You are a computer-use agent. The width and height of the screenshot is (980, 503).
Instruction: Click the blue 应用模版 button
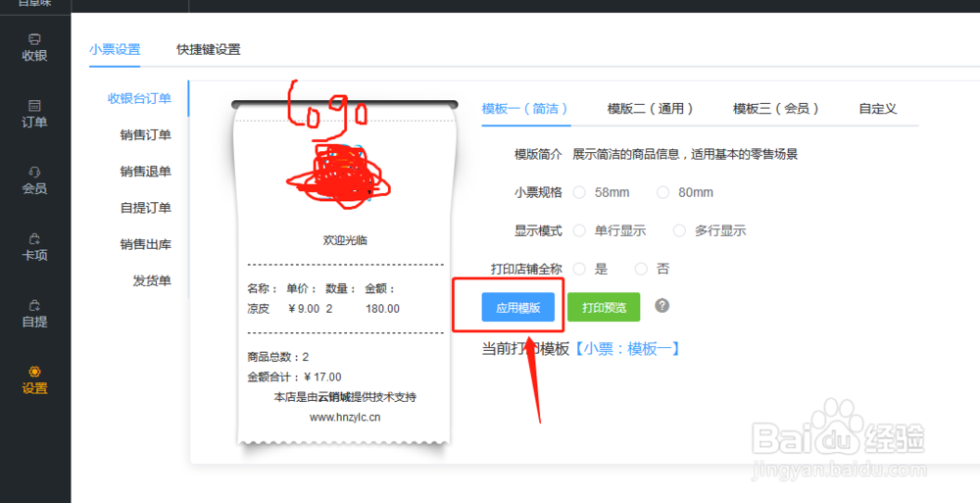pos(518,307)
